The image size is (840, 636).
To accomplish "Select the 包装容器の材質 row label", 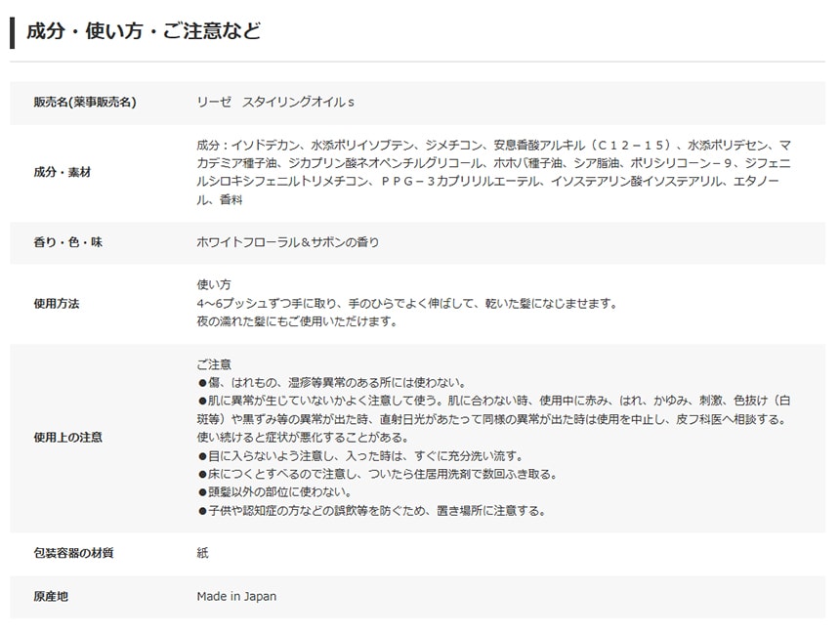I will (x=74, y=554).
